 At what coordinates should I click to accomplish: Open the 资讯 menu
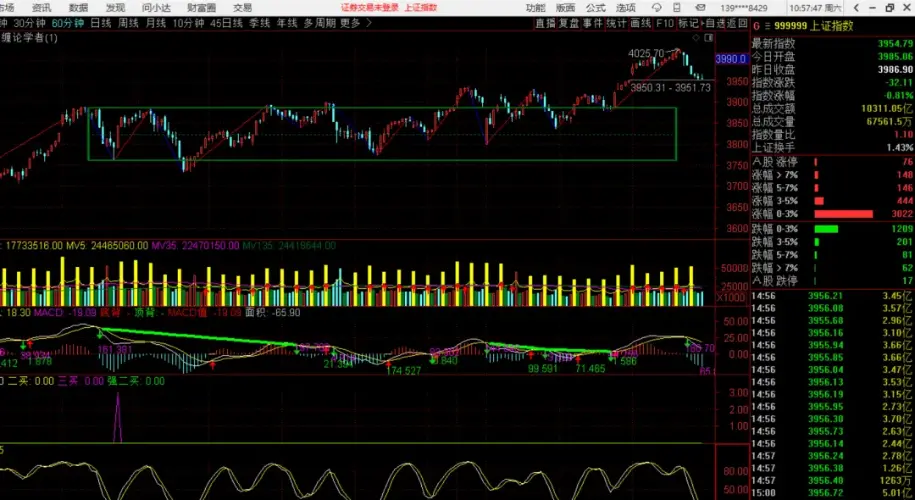[41, 8]
